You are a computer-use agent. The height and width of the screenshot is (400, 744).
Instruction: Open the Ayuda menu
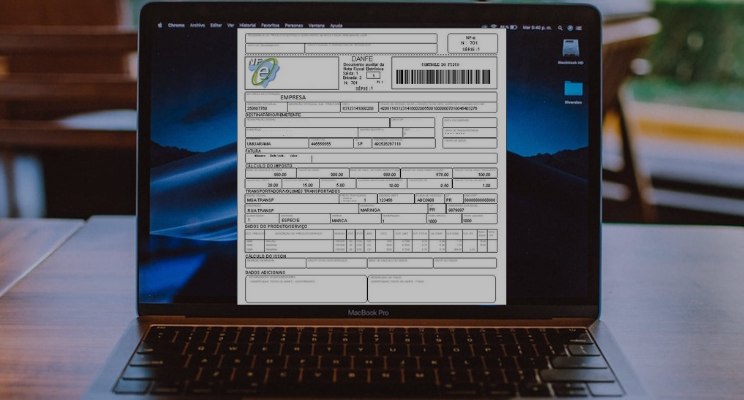(336, 25)
